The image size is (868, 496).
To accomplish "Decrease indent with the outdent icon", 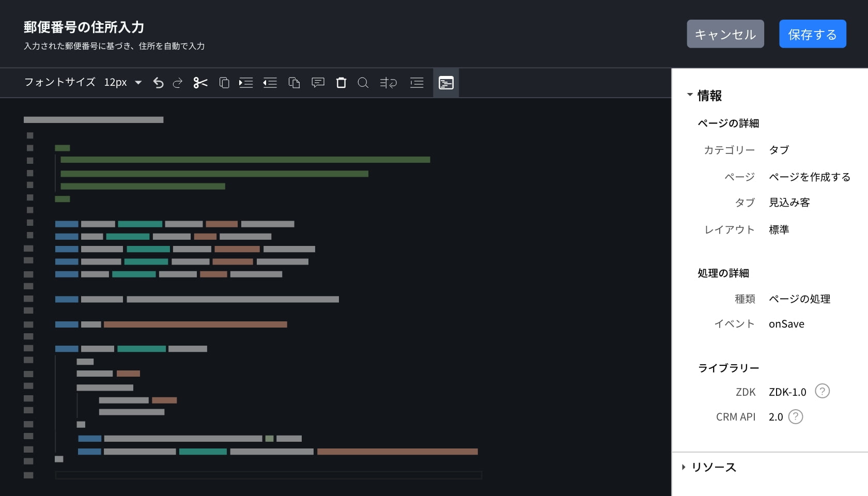I will pyautogui.click(x=270, y=83).
